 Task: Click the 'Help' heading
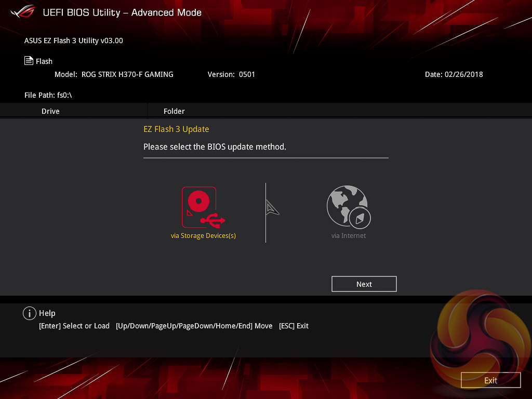(47, 313)
